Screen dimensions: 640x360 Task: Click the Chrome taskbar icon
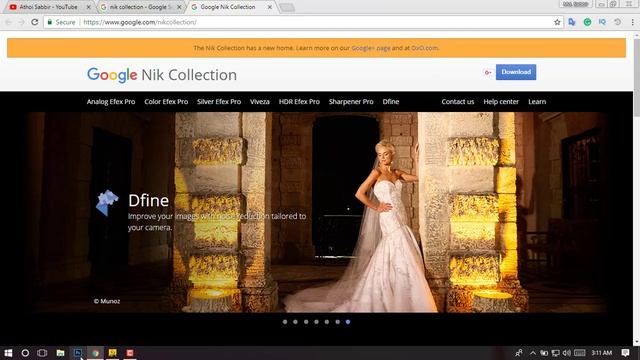click(95, 353)
